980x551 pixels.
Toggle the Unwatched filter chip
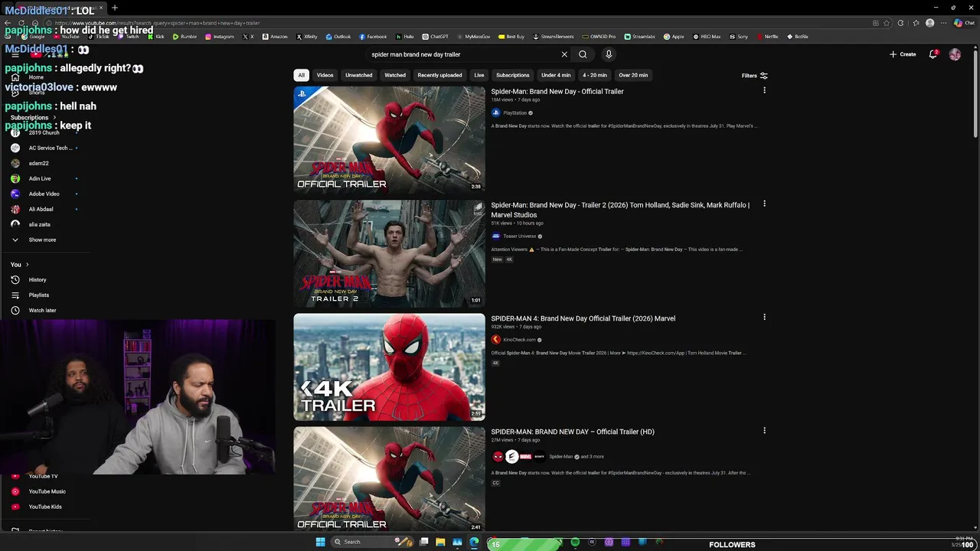coord(358,75)
